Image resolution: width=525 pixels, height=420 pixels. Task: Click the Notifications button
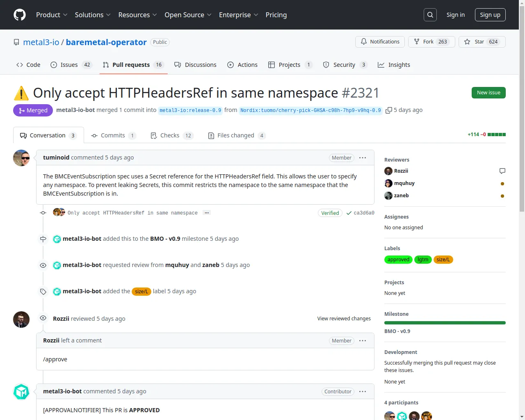[380, 42]
